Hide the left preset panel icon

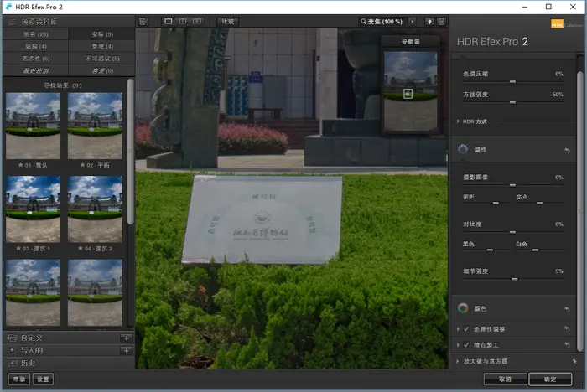pyautogui.click(x=143, y=21)
